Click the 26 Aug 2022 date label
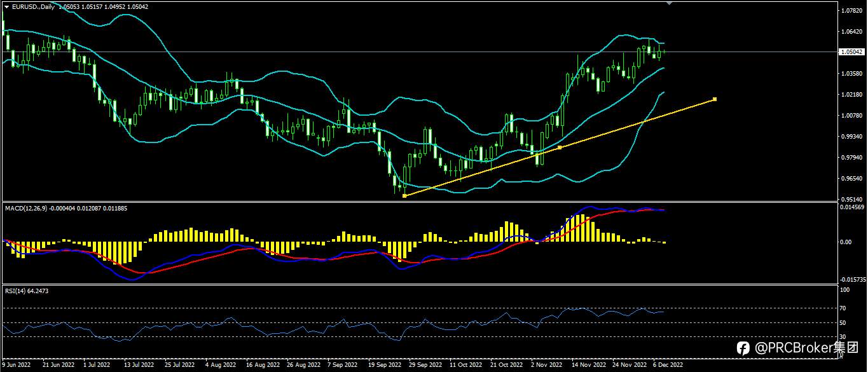This screenshot has height=372, width=868. coord(303,366)
